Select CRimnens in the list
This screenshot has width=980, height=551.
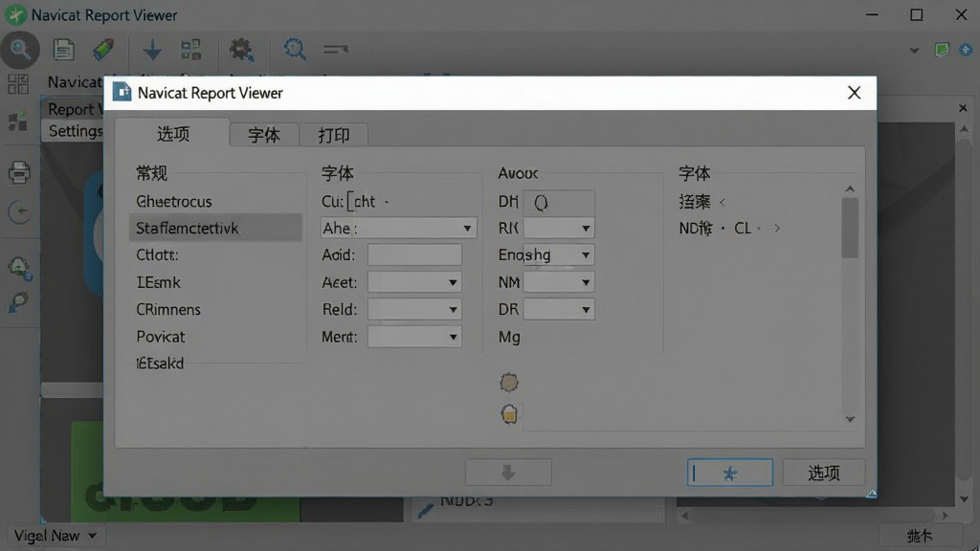coord(168,309)
